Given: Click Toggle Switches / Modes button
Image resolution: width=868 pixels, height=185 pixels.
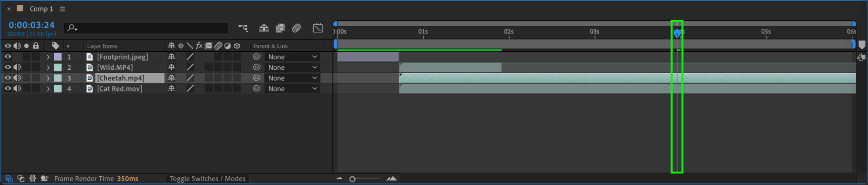Looking at the screenshot, I should 207,178.
